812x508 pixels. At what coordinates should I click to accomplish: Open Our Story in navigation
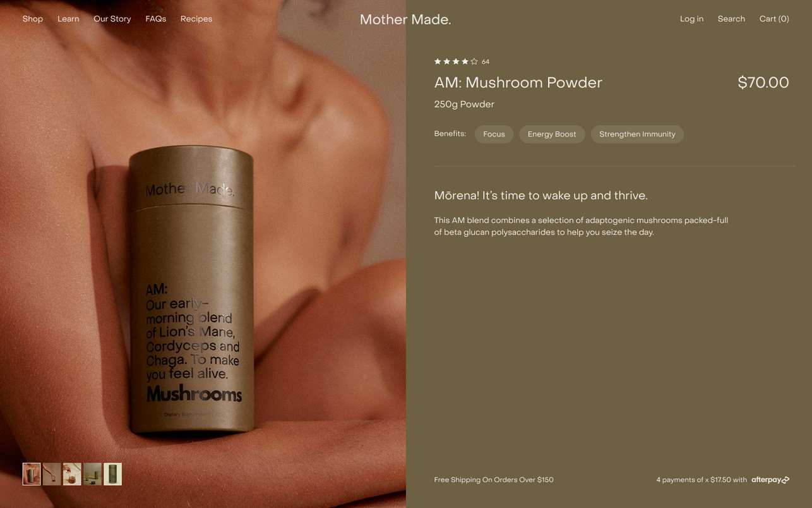(112, 19)
